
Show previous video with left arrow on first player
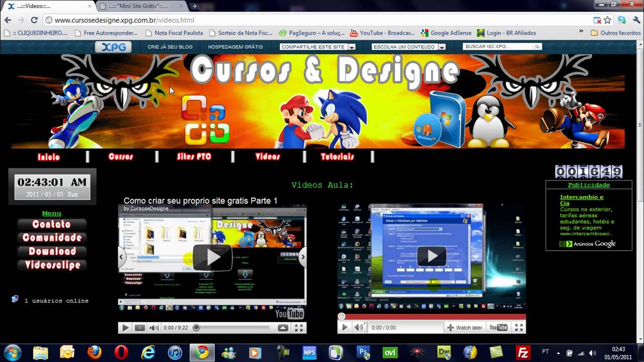coord(121,257)
